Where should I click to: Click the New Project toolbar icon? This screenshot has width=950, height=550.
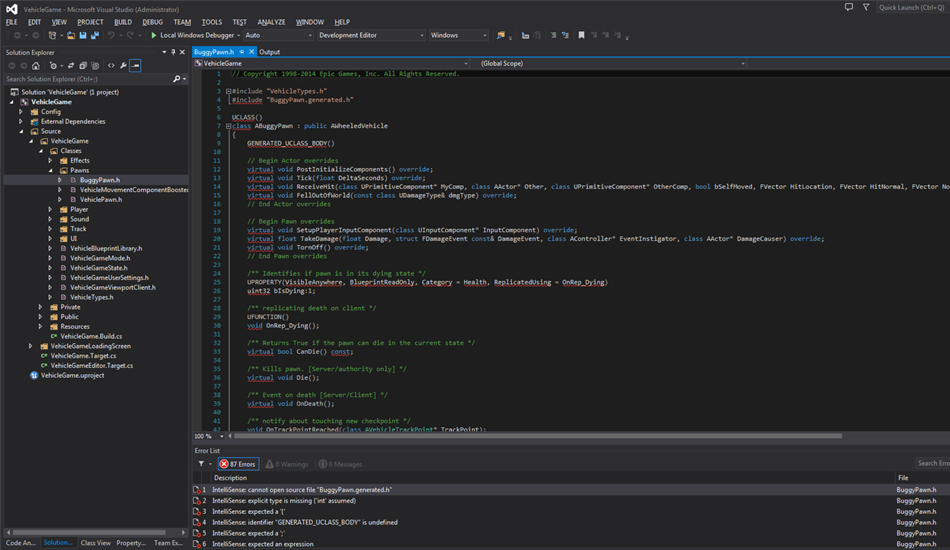[52, 35]
